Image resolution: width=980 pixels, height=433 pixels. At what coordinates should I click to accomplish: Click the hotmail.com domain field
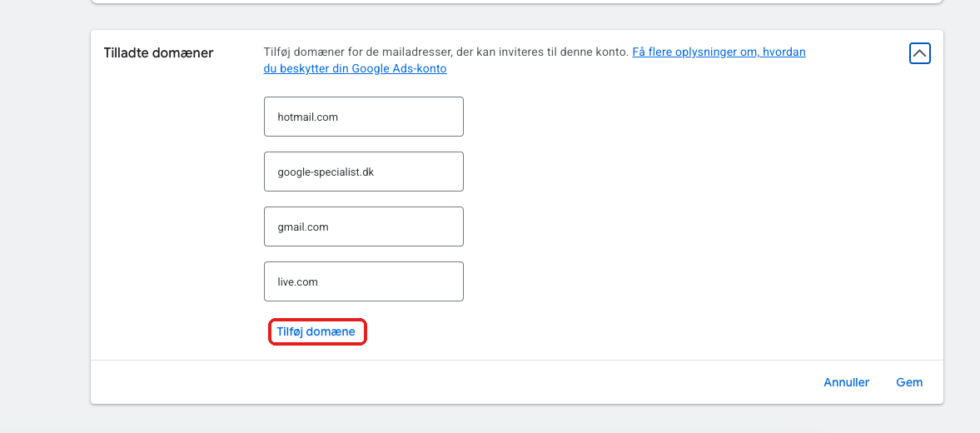click(x=364, y=117)
